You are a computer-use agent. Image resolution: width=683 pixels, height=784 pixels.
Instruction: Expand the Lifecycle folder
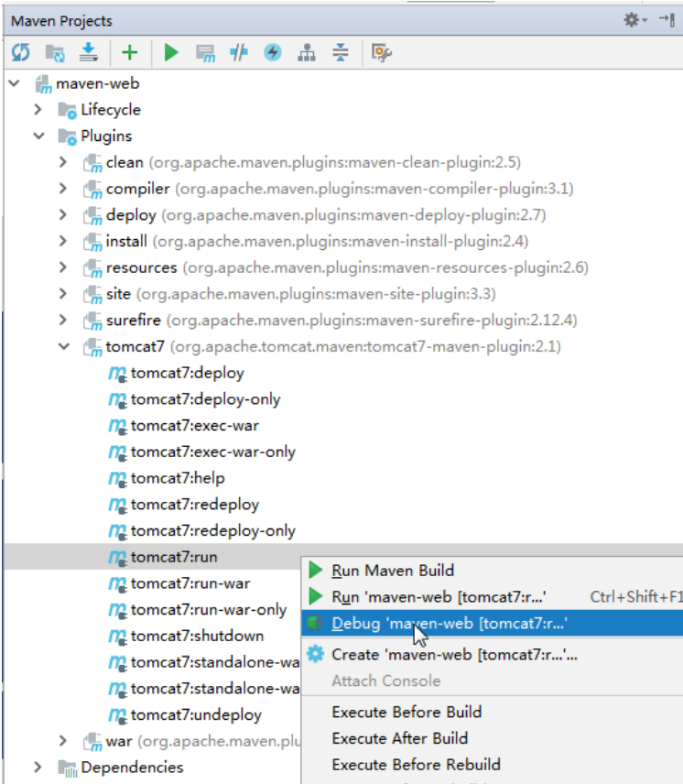tap(38, 110)
